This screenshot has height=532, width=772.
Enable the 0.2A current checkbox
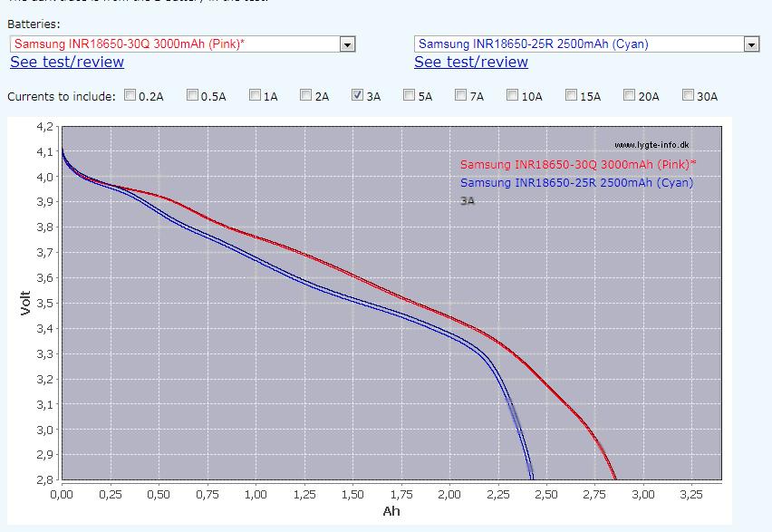(130, 95)
